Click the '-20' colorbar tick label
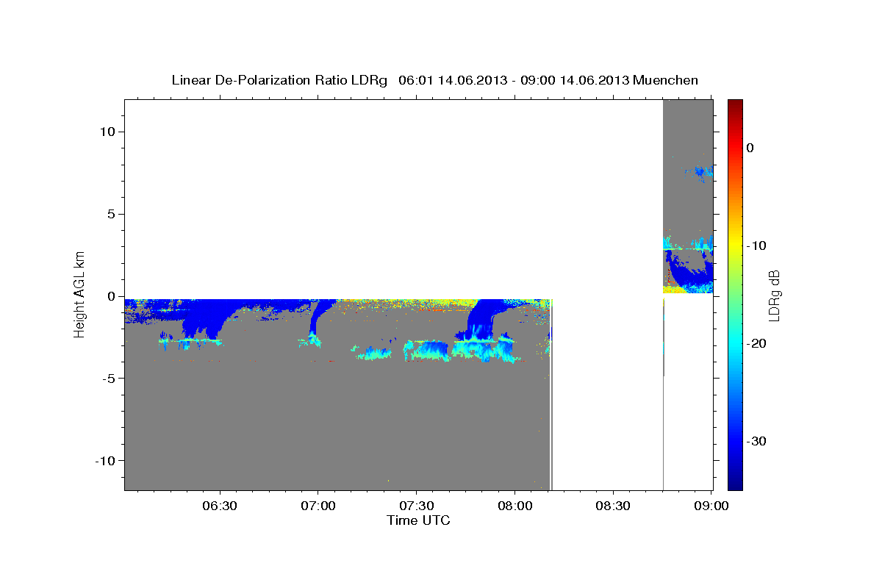Screen dimensions: 882x588 (x=757, y=343)
